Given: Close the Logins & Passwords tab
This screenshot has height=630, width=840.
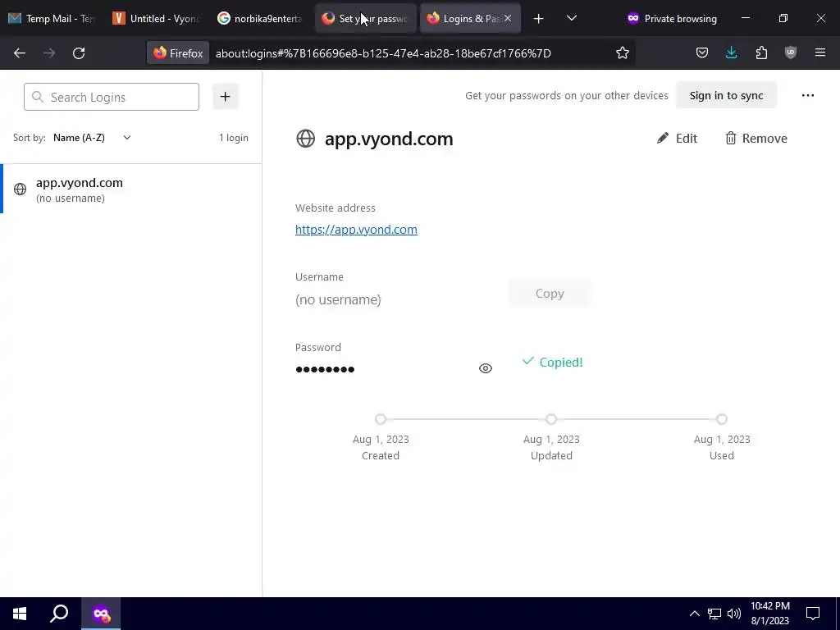Looking at the screenshot, I should [508, 19].
